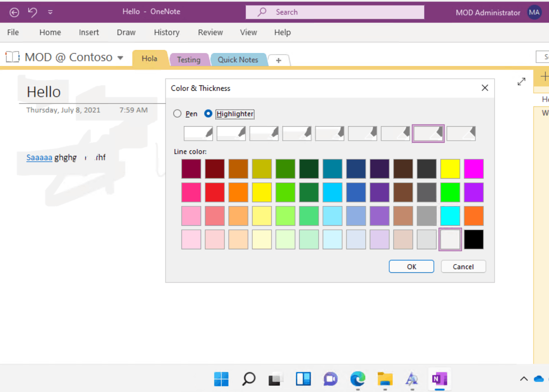The height and width of the screenshot is (392, 549).
Task: Switch to the Testing section tab
Action: pyautogui.click(x=189, y=60)
